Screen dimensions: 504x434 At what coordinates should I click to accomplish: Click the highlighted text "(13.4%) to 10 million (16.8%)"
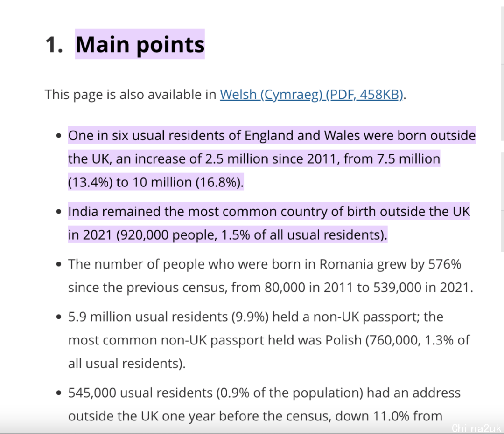(x=156, y=182)
